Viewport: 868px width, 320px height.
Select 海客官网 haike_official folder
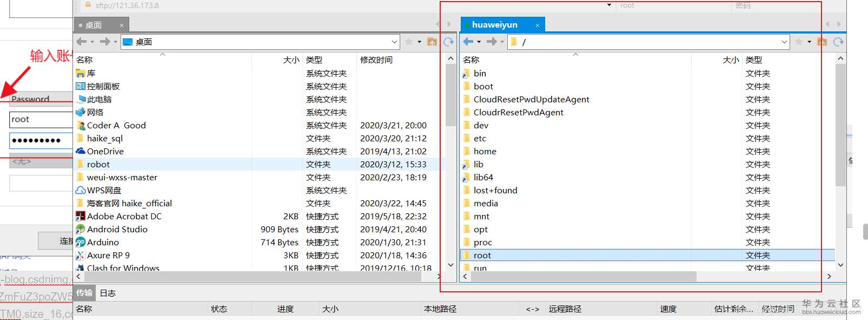(x=124, y=203)
